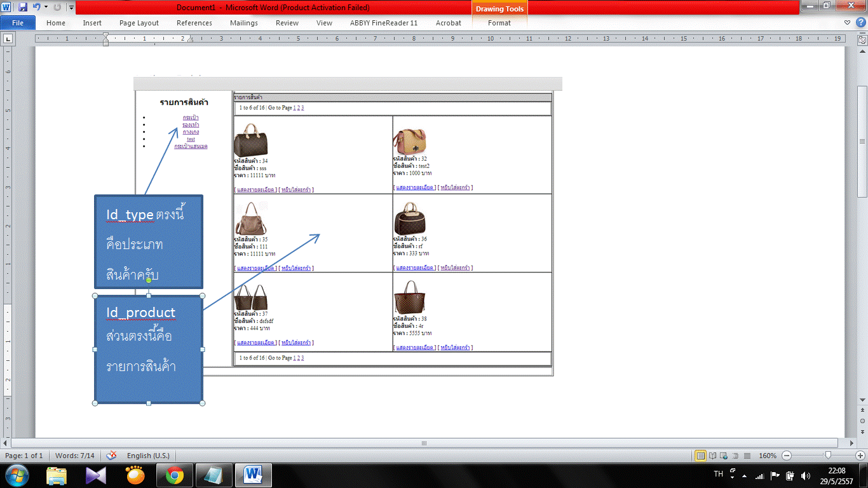Click the network signal tray icon
868x488 pixels.
coord(759,475)
